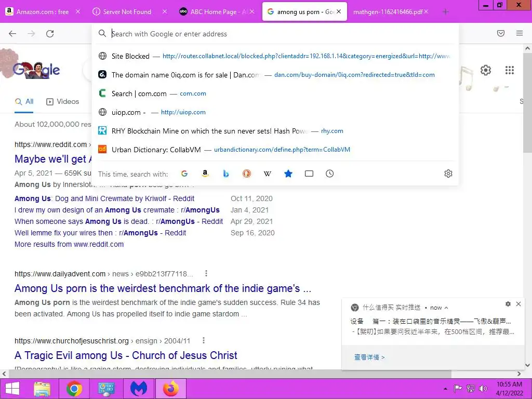Switch to the Amazon.com tab
532x399 pixels.
[x=43, y=12]
